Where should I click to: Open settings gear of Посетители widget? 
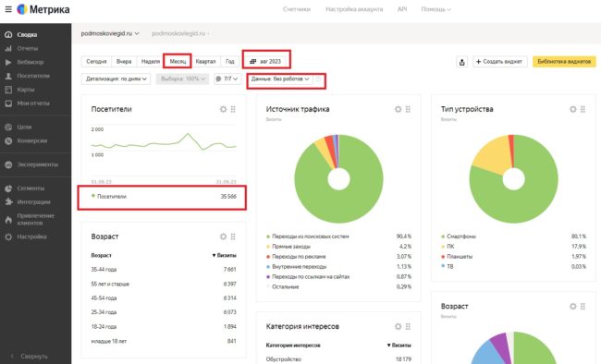pyautogui.click(x=223, y=109)
